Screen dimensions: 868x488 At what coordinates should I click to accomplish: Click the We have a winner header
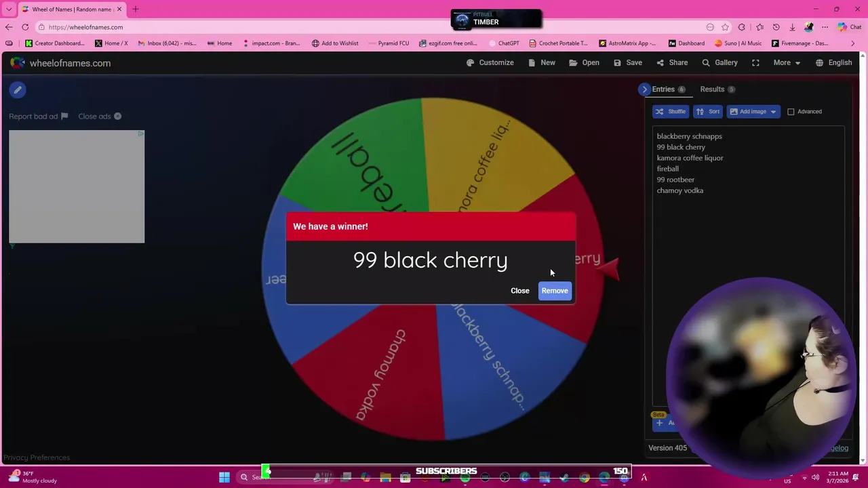[330, 226]
